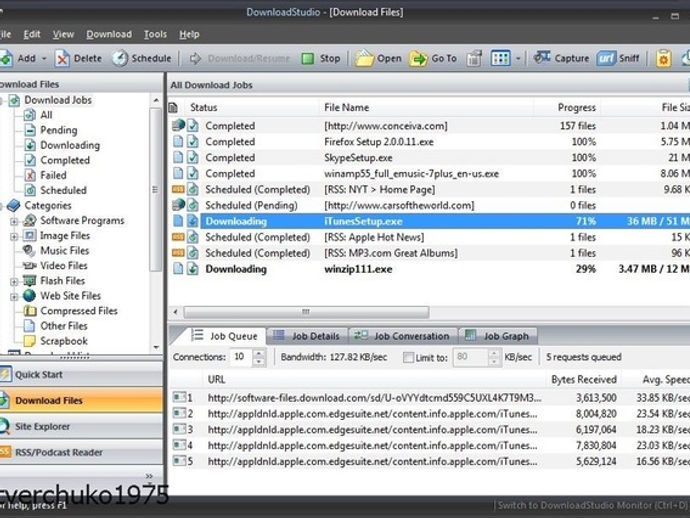This screenshot has width=690, height=518.
Task: Increase Connections with the up stepper
Action: [259, 353]
